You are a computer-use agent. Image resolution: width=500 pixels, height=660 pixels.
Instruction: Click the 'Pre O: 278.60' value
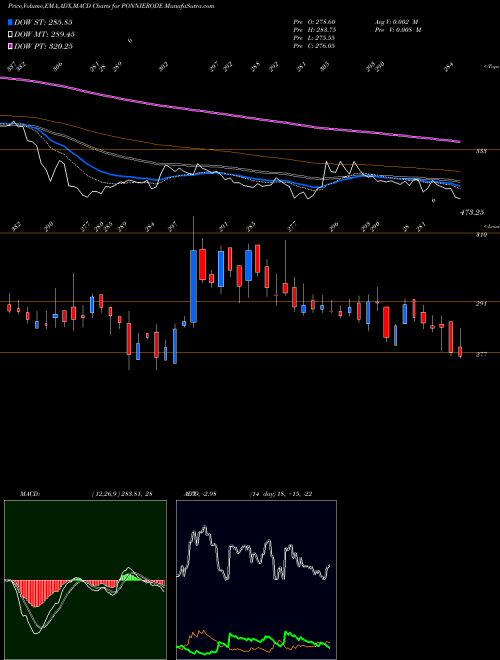pos(314,21)
